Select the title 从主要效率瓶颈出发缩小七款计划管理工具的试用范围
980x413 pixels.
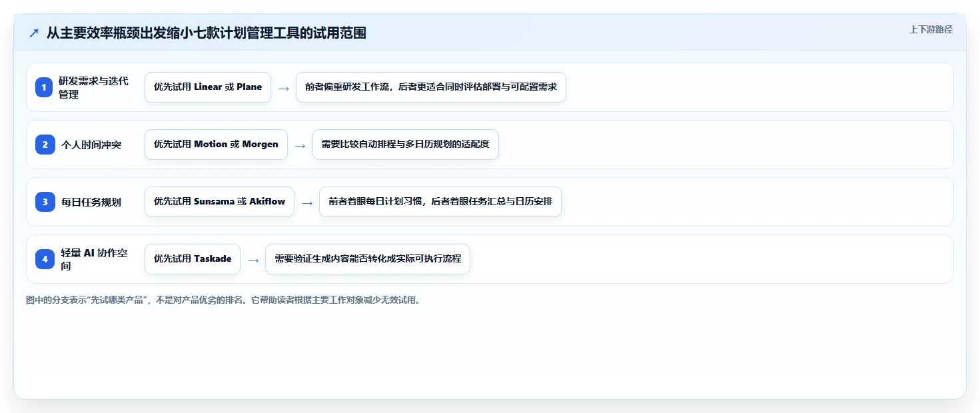207,33
